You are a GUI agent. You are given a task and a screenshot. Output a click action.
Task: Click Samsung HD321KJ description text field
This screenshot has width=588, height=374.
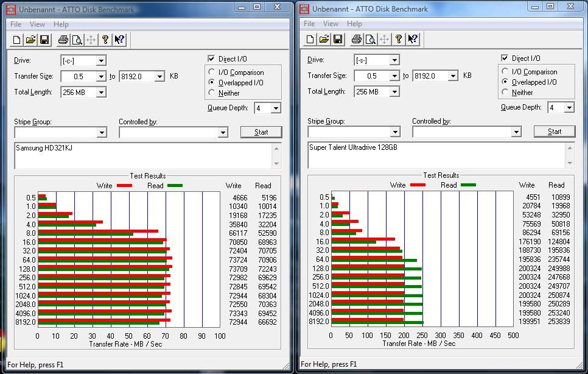point(143,156)
